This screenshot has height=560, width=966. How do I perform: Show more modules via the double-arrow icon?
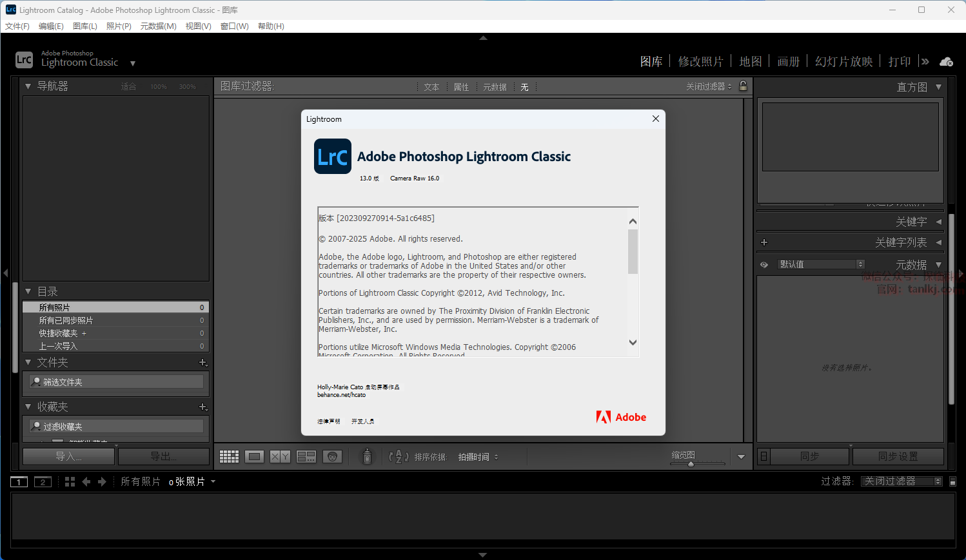point(925,62)
